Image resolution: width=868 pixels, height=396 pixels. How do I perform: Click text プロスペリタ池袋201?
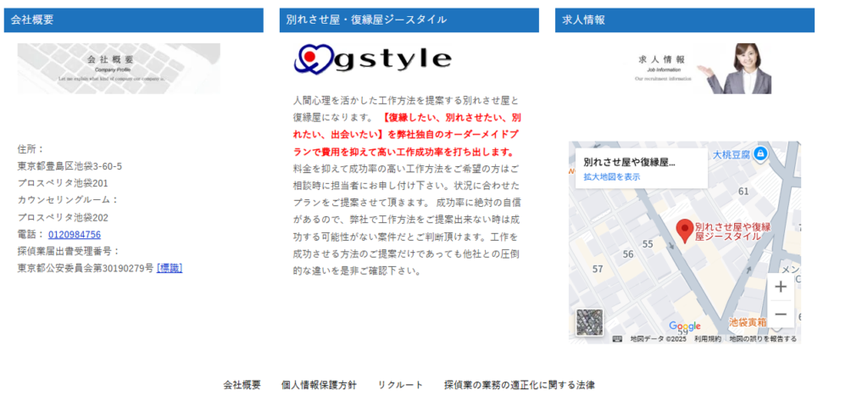pos(63,183)
